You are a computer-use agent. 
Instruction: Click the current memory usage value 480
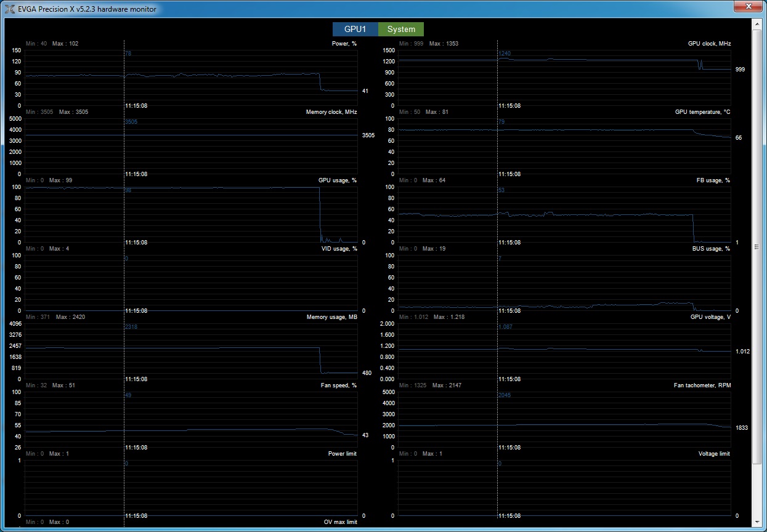click(367, 373)
